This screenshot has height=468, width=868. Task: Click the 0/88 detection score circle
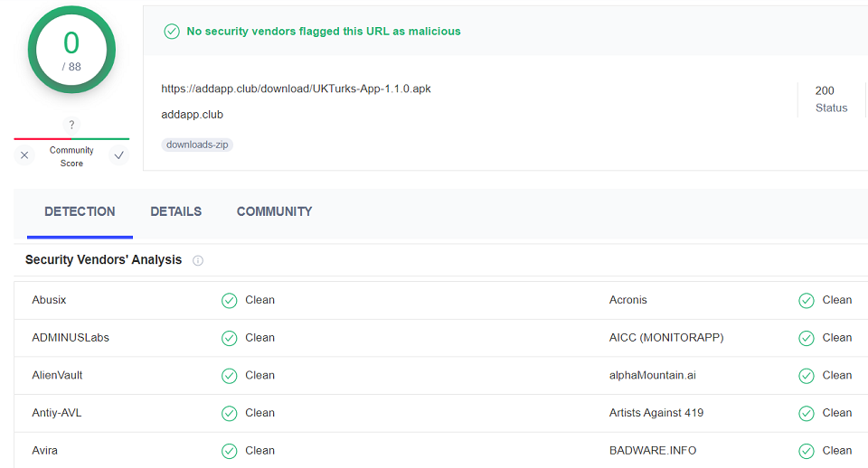(x=71, y=50)
